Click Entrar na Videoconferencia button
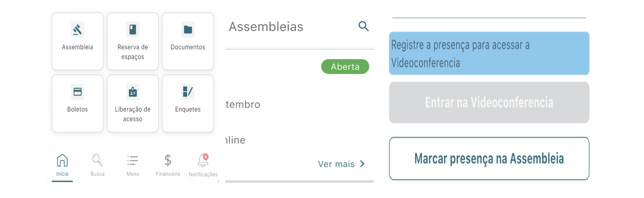Screen dimensions: 644x198 coord(489,103)
